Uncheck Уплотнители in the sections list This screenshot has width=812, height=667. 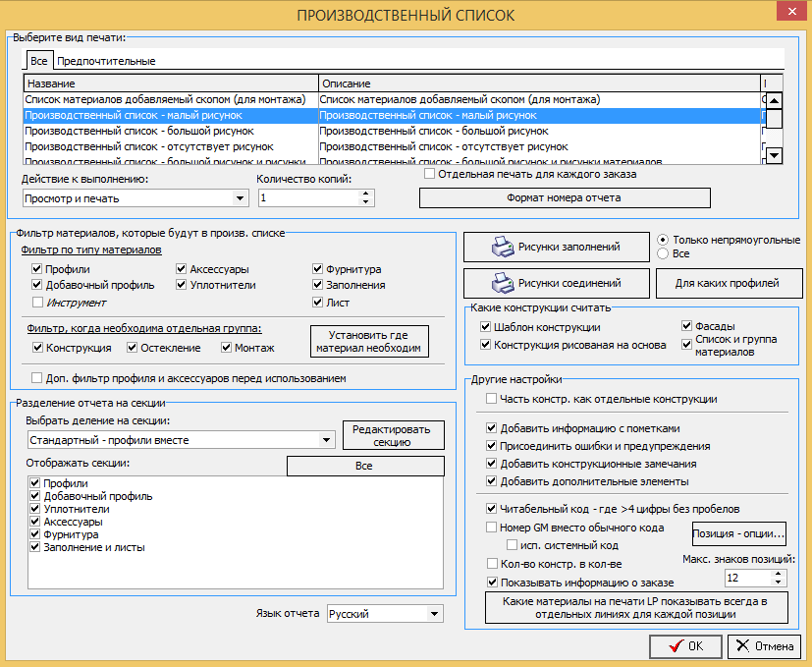(x=34, y=509)
